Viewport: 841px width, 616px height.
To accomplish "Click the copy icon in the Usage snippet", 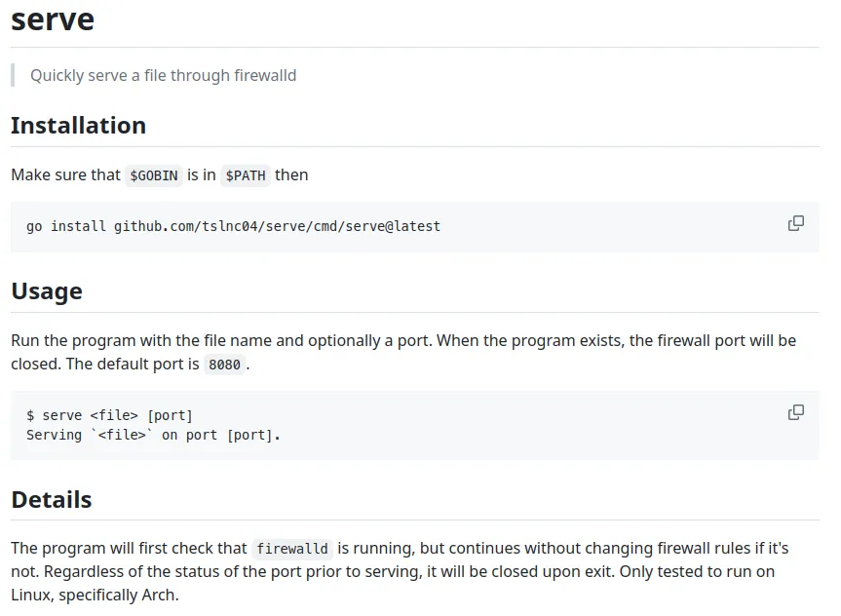I will click(796, 411).
